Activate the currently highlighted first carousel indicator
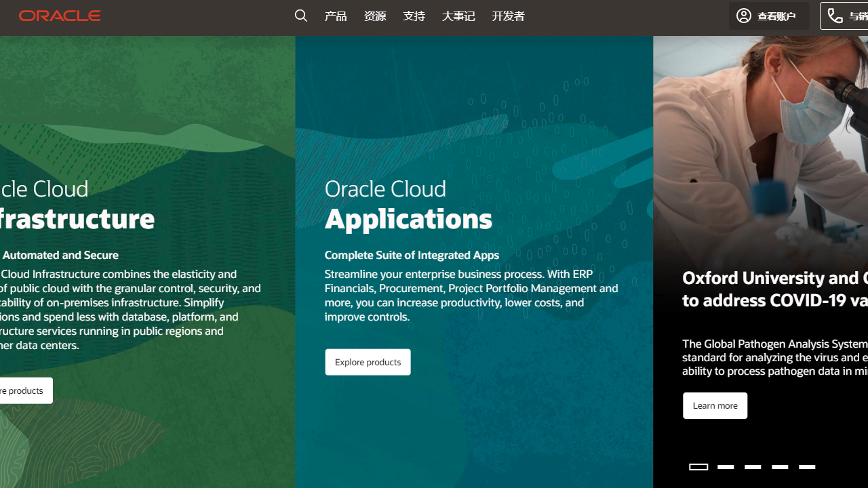 pyautogui.click(x=698, y=467)
